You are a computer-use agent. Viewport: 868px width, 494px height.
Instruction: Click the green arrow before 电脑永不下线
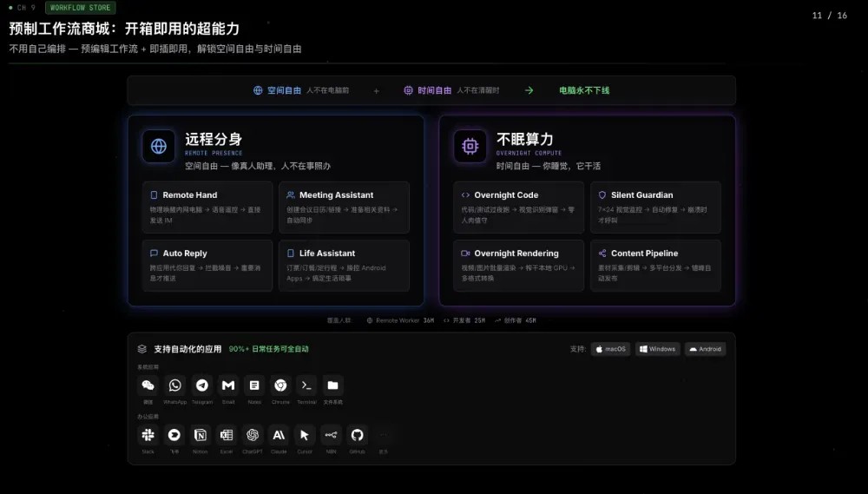tap(529, 90)
